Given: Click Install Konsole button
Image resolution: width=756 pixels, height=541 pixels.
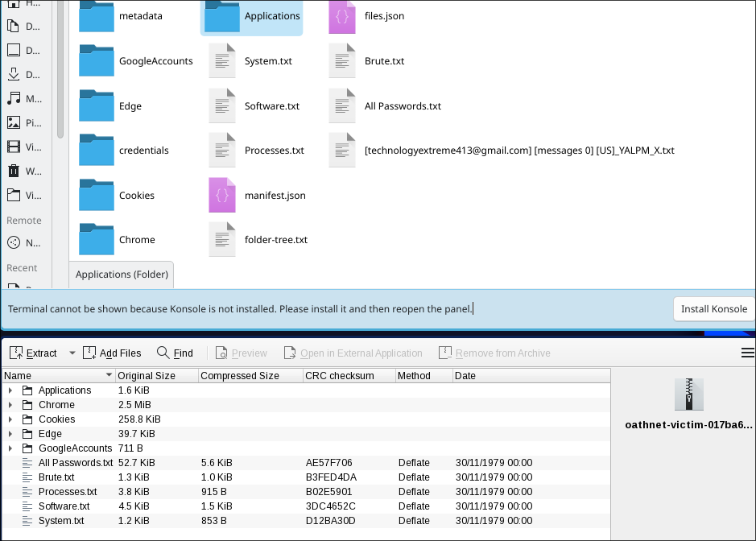Looking at the screenshot, I should click(713, 309).
